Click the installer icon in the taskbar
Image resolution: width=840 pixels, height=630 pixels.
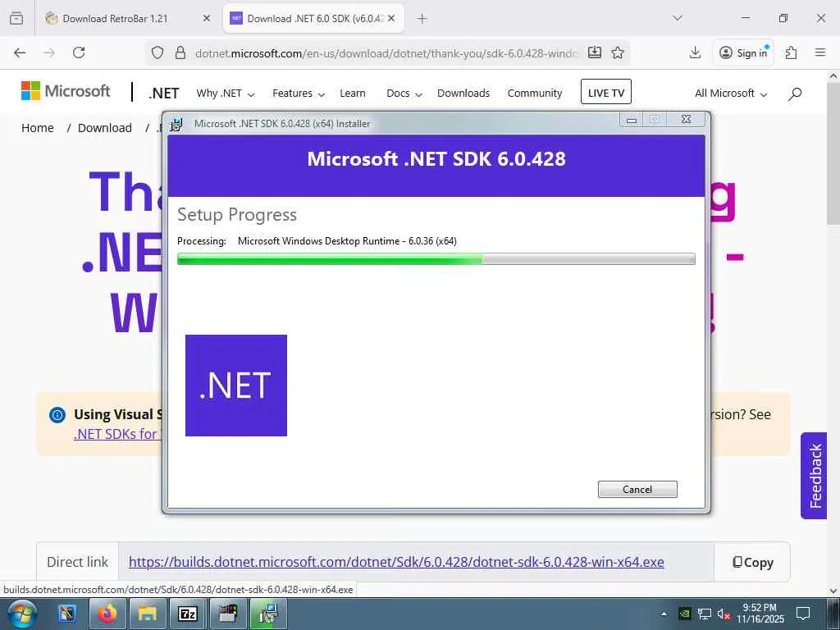(x=268, y=614)
